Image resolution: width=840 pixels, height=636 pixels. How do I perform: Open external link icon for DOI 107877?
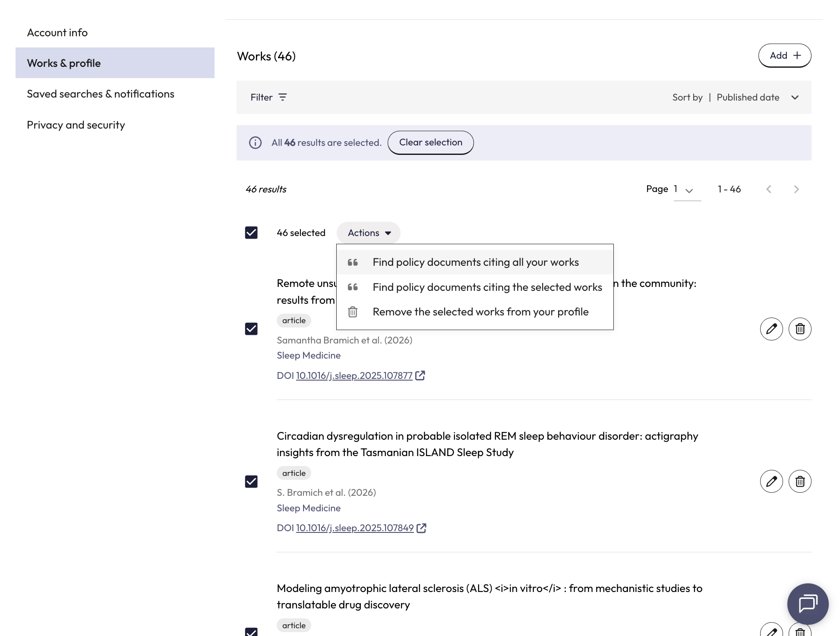pyautogui.click(x=420, y=375)
